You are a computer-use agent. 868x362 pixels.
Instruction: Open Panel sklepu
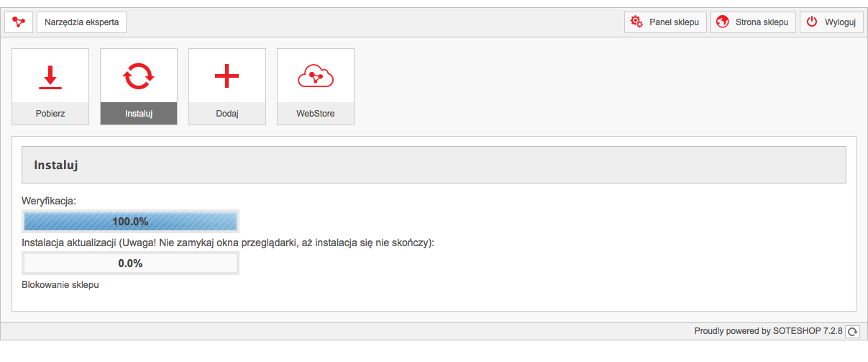point(666,22)
